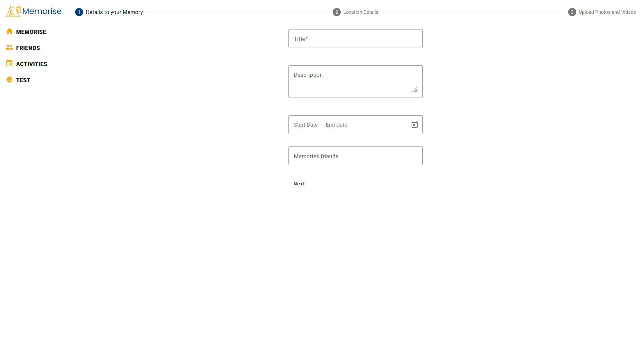Click the step 3 circle icon
644x362 pixels.
click(x=572, y=12)
